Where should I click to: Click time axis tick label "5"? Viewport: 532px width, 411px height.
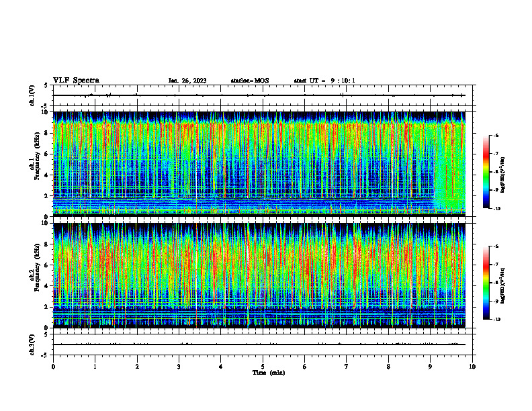pos(263,367)
